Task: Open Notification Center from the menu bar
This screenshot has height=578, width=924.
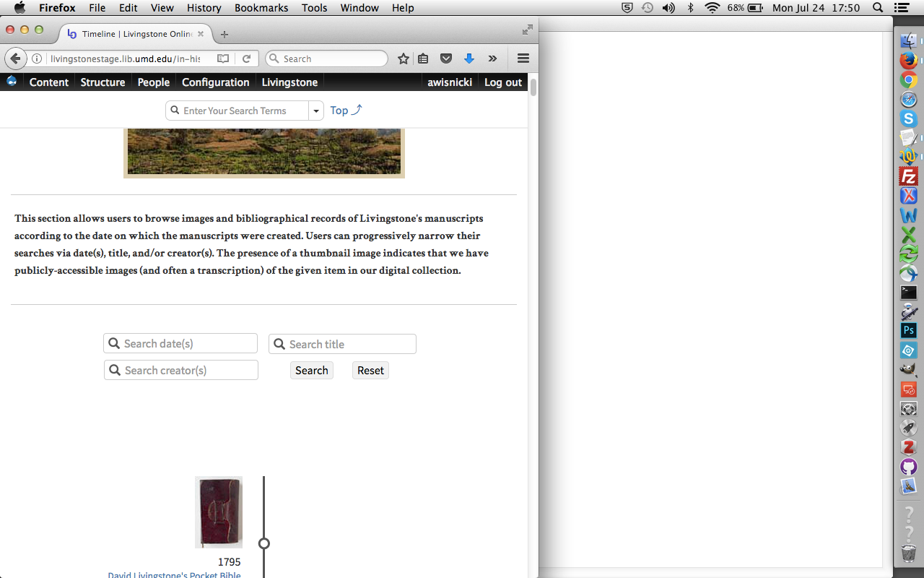Action: (901, 8)
